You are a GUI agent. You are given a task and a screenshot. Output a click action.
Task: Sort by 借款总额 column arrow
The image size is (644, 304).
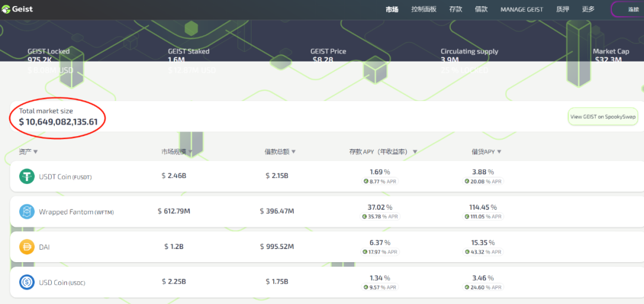[293, 152]
